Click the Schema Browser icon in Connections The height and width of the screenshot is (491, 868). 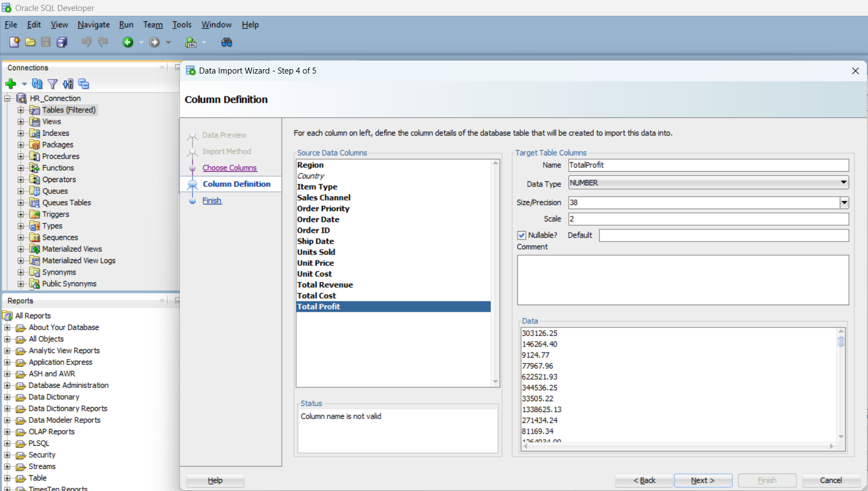(68, 84)
